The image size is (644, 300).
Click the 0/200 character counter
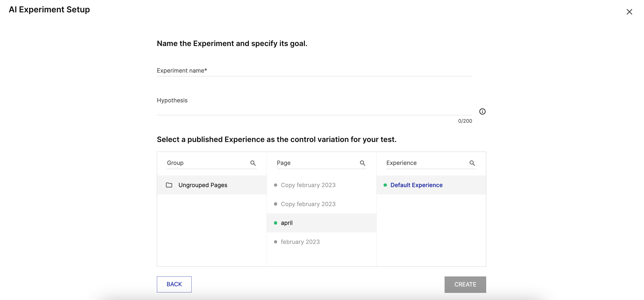point(465,121)
